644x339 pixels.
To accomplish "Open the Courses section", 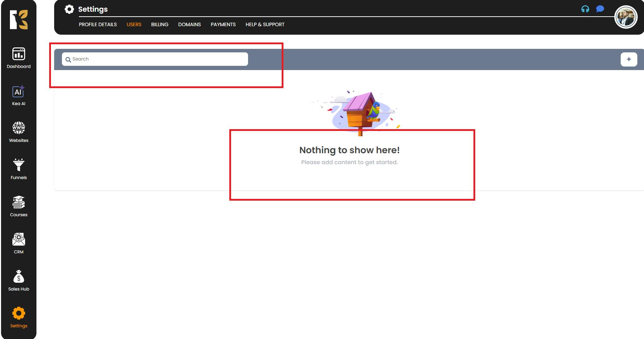I will (x=19, y=206).
